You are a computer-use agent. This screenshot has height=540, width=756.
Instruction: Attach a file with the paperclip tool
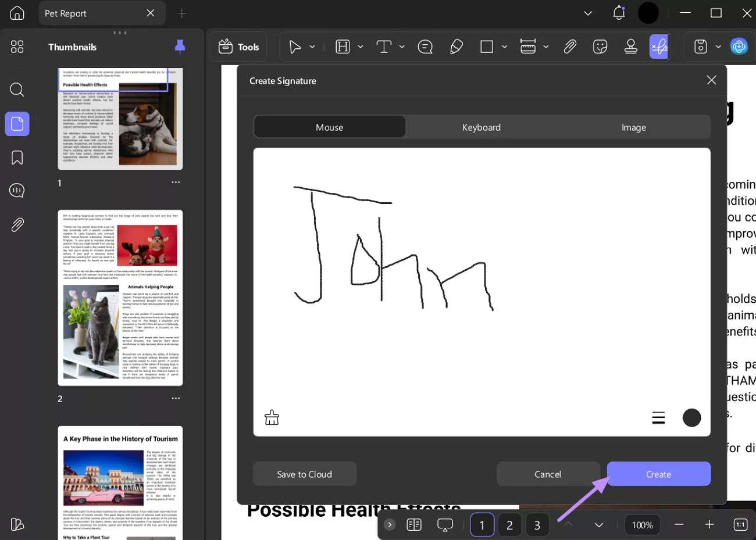[570, 47]
